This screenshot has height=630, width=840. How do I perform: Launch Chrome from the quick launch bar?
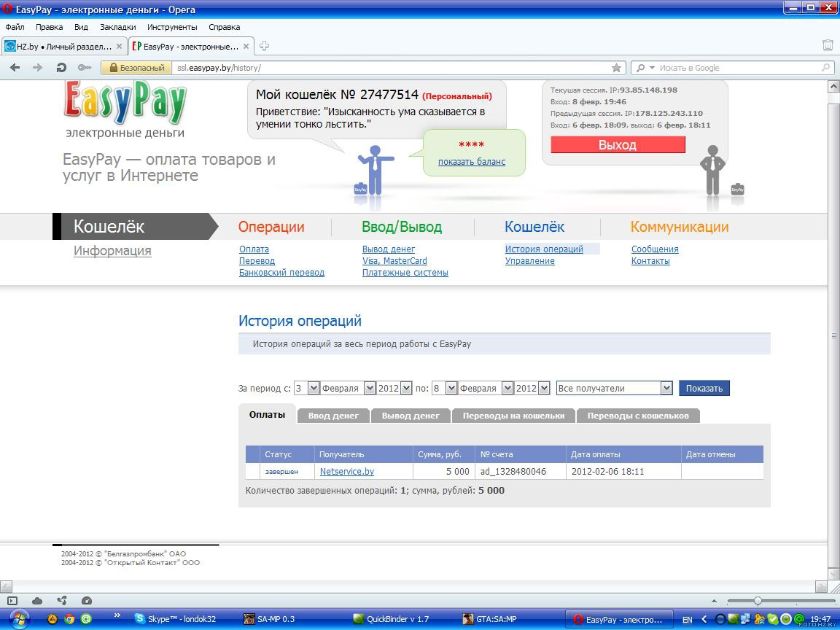click(x=69, y=619)
